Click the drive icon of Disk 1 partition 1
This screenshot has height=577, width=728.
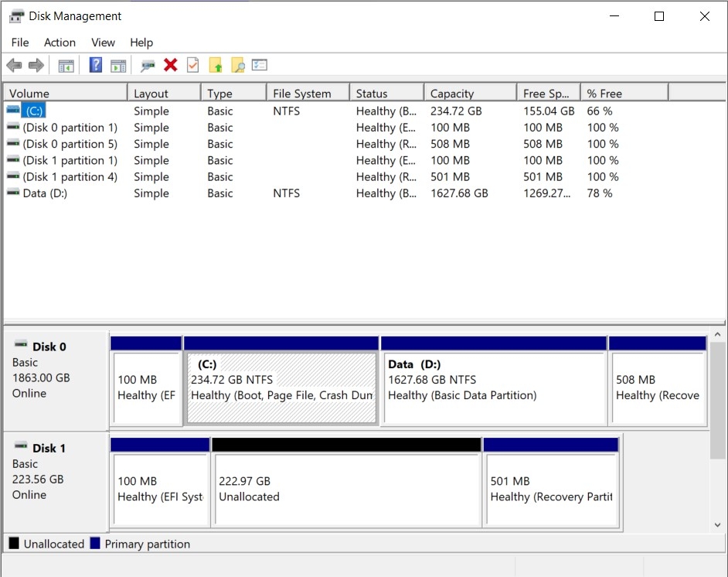tap(13, 160)
